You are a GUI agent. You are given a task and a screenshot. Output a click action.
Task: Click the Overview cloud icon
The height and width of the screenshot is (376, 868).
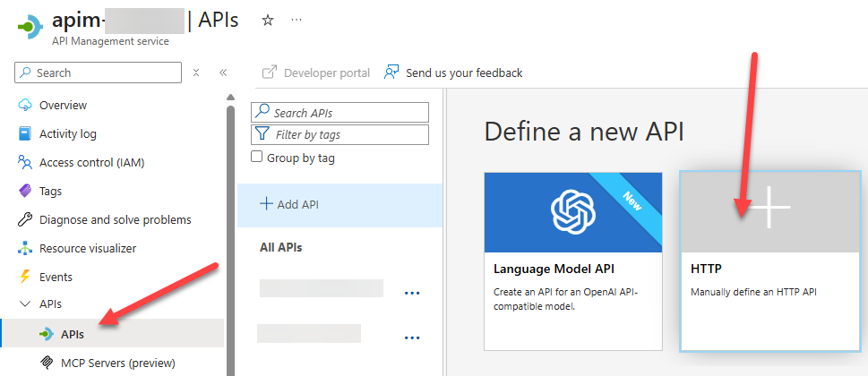25,105
